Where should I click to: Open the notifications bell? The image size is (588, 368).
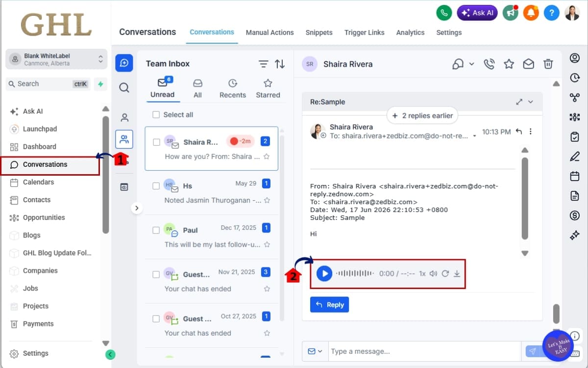(x=531, y=13)
